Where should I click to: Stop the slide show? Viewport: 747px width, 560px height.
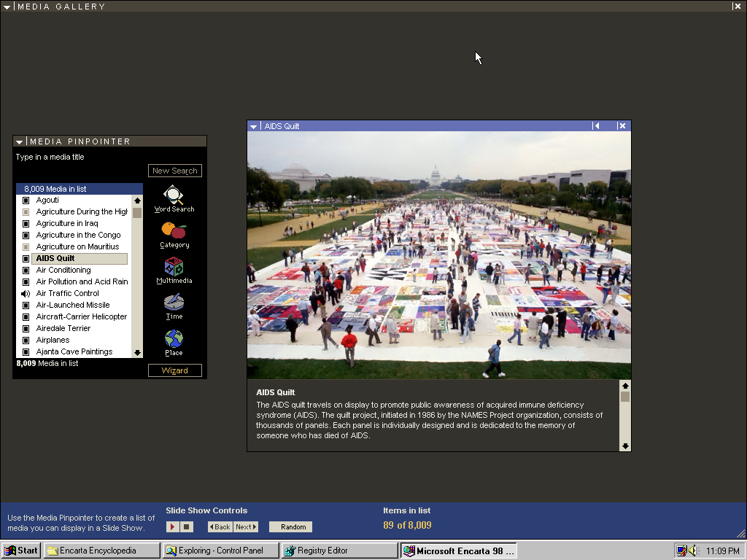(x=187, y=526)
